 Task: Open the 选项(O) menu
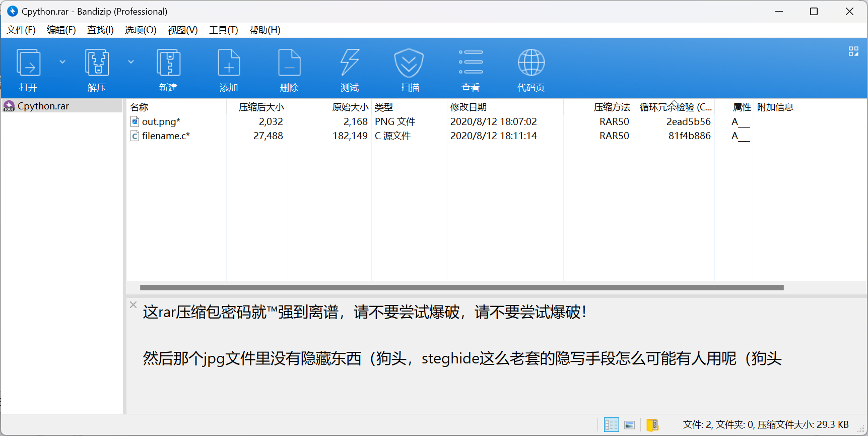141,30
